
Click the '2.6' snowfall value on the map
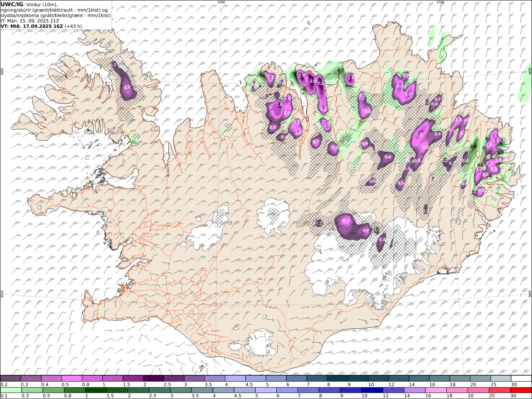pyautogui.click(x=279, y=105)
